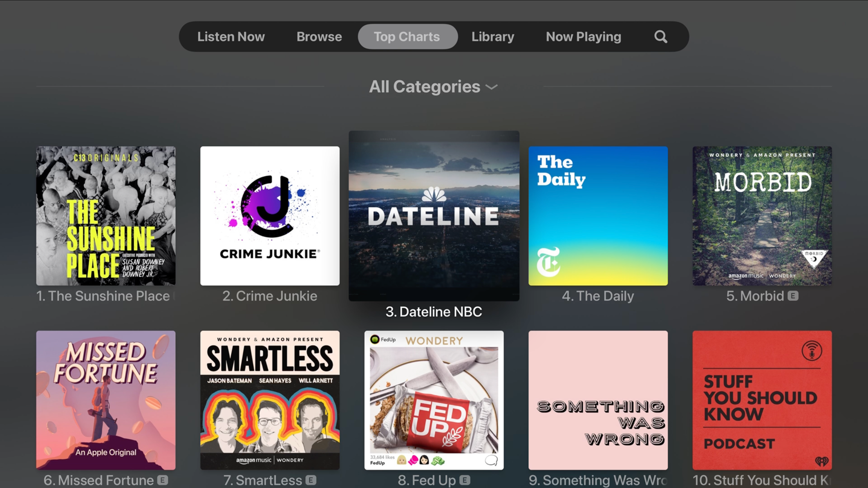Click the '6. Missed Fortune' title
This screenshot has width=868, height=488.
[x=99, y=480]
